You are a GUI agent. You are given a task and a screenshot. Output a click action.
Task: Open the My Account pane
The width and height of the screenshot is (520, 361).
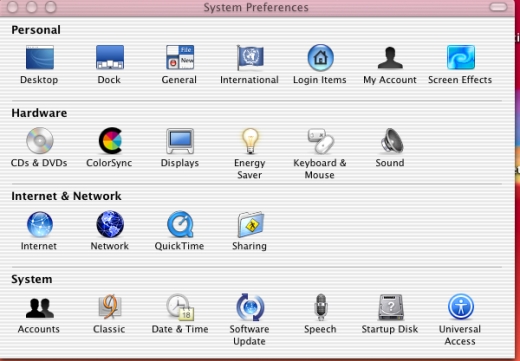(x=390, y=58)
